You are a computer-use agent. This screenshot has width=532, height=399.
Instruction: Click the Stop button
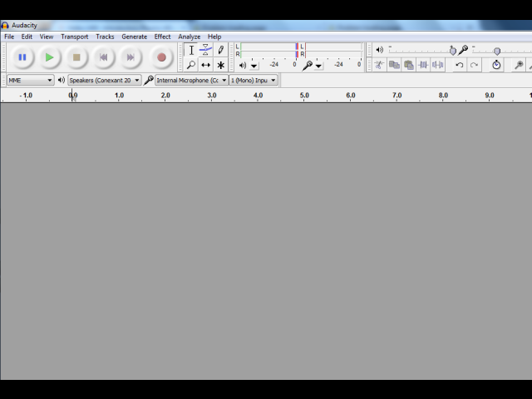tap(76, 57)
